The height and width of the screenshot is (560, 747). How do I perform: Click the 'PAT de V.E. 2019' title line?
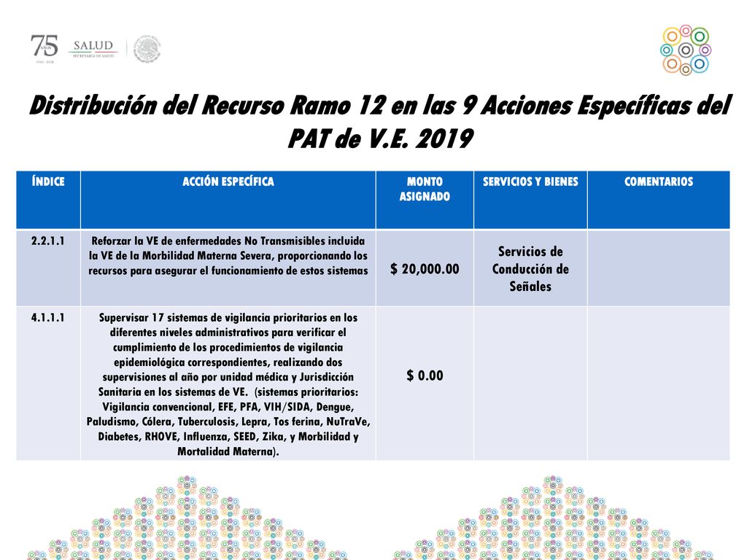pyautogui.click(x=380, y=139)
